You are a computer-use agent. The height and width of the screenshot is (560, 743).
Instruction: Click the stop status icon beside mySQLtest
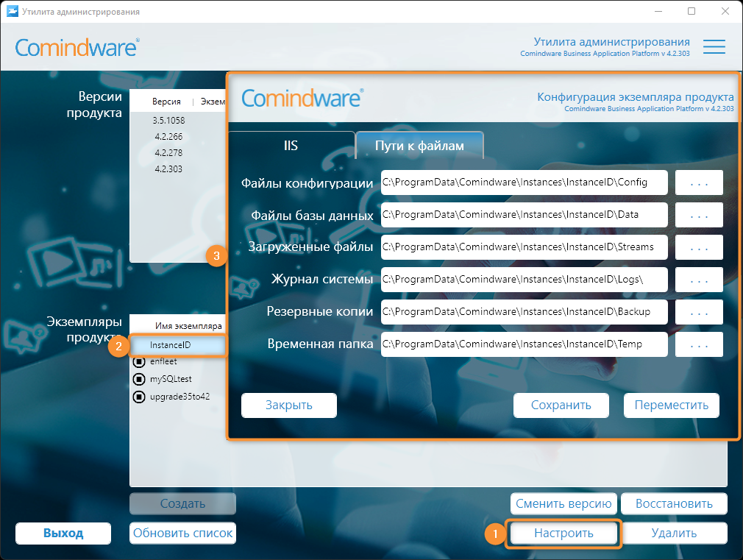point(139,379)
